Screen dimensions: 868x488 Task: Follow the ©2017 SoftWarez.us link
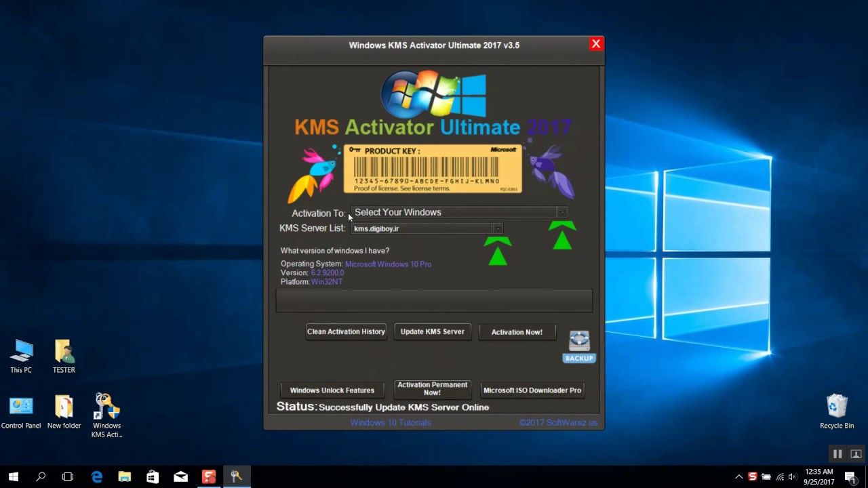[x=559, y=422]
